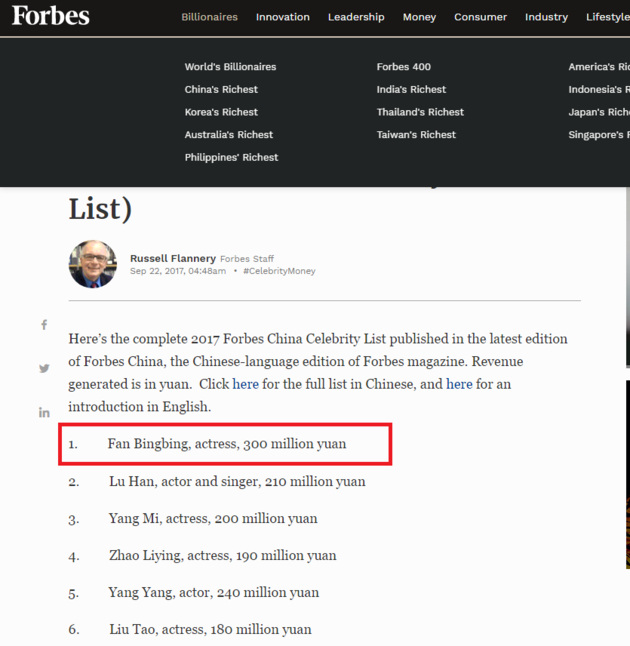
Task: Click Russell Flannery's author photo
Action: point(93,265)
